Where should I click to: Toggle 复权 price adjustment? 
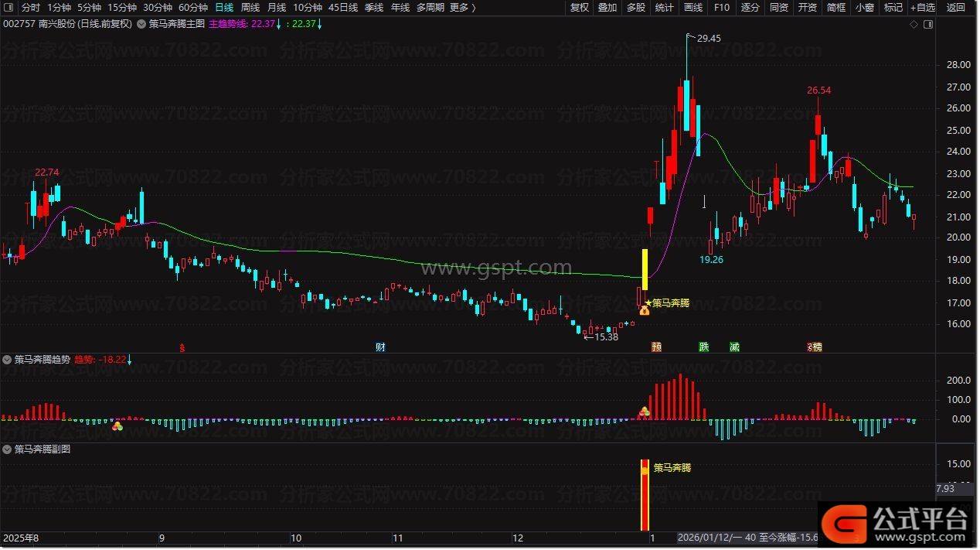coord(579,8)
